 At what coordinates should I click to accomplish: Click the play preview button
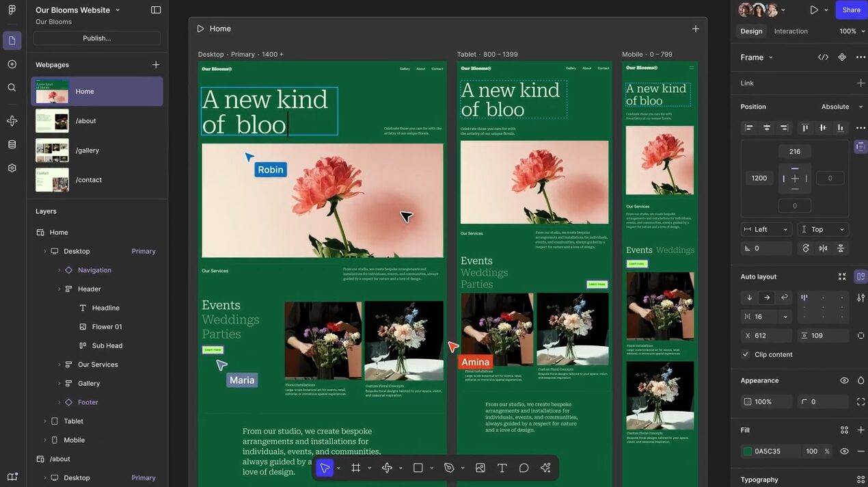813,10
